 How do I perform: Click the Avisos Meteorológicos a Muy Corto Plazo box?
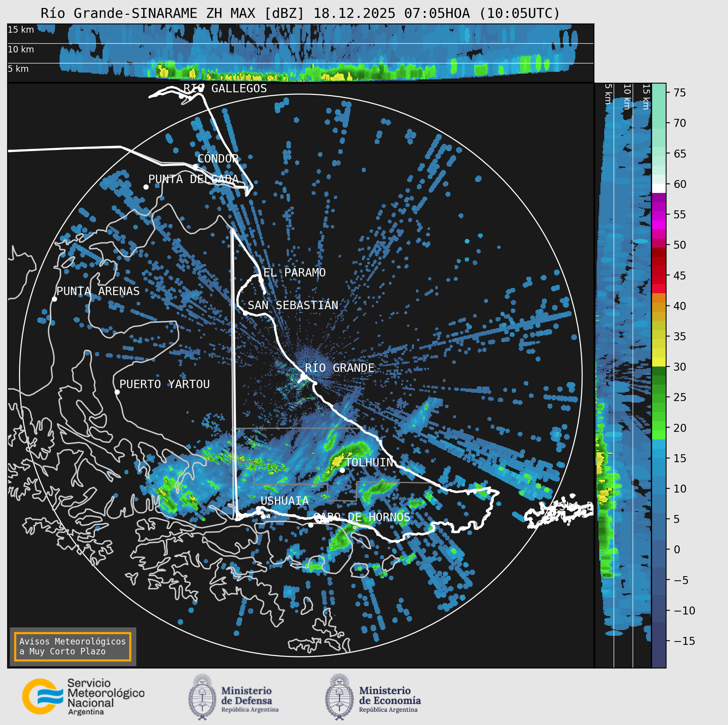coord(73,646)
